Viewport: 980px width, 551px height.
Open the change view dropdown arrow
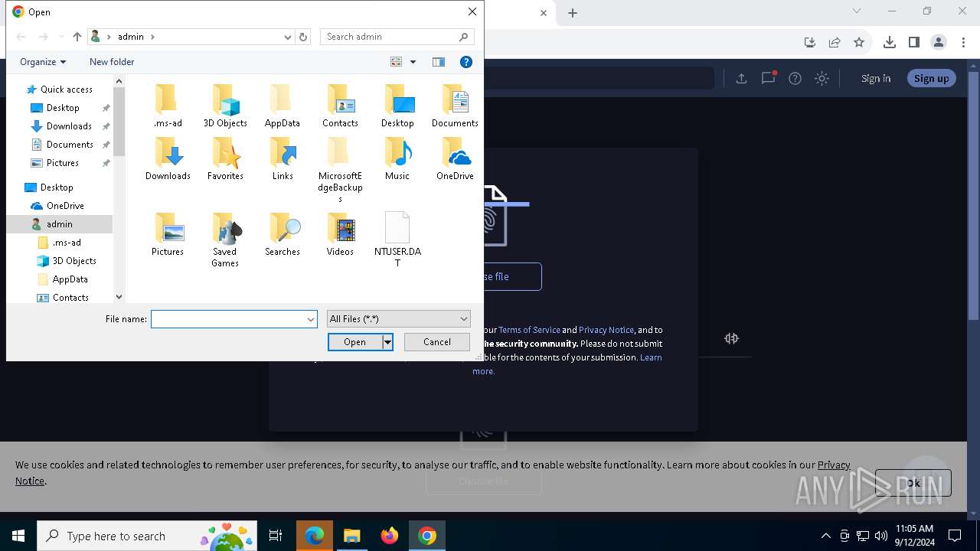(x=413, y=62)
